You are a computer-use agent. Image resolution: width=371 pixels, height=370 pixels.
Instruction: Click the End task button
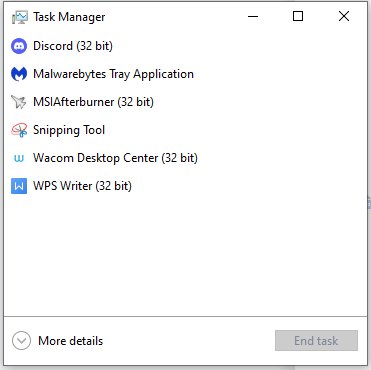click(x=316, y=341)
